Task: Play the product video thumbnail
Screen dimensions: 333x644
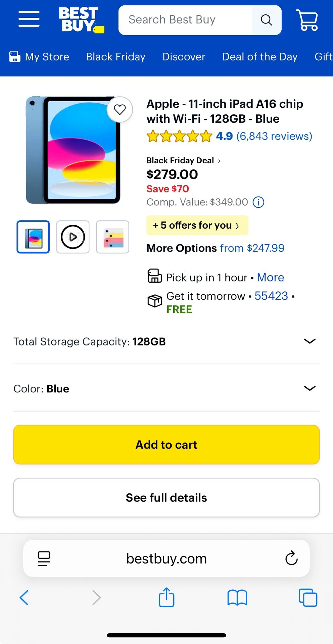Action: pyautogui.click(x=73, y=237)
